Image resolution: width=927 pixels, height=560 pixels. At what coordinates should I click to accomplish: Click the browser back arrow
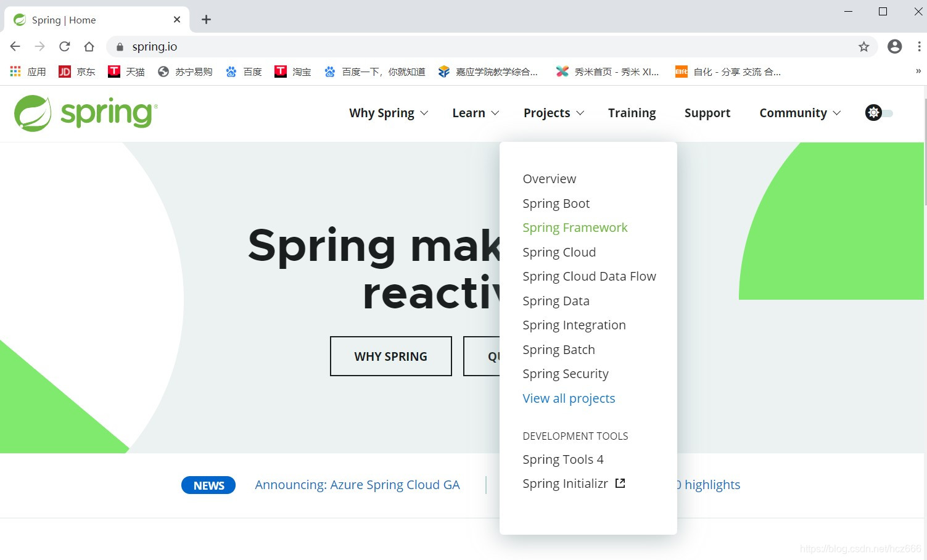pos(15,46)
